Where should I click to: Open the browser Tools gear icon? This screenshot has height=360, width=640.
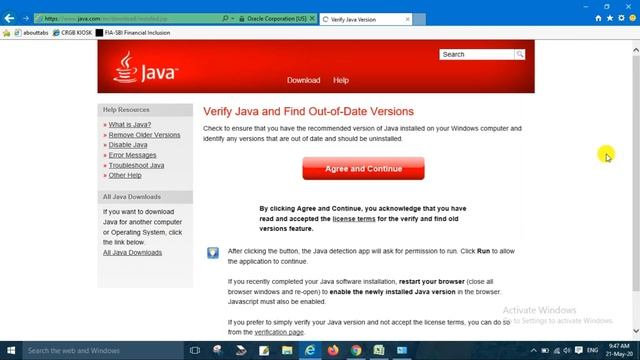[621, 18]
